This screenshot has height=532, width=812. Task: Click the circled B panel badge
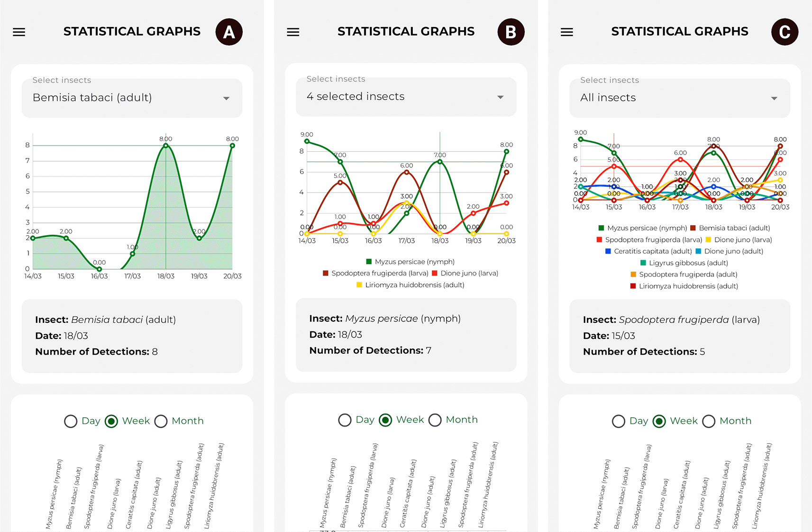tap(511, 32)
